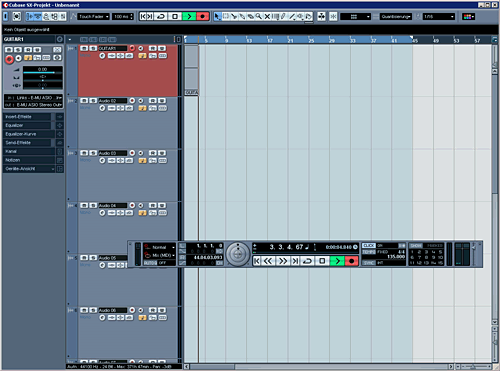Click Play in the top toolbar
The height and width of the screenshot is (371, 500).
(x=189, y=16)
